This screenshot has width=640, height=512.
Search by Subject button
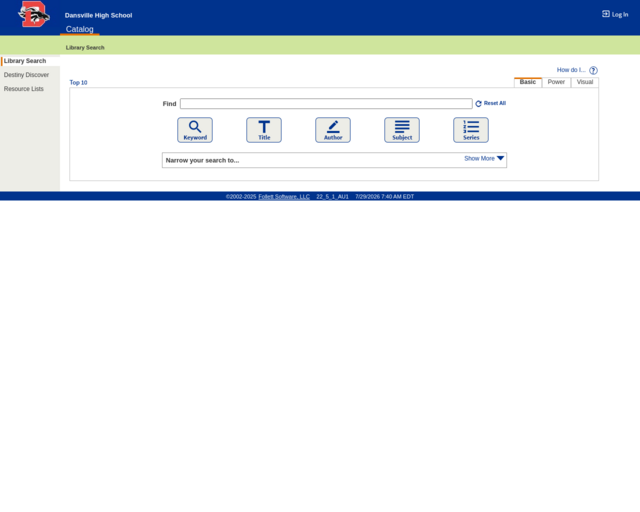(x=402, y=130)
